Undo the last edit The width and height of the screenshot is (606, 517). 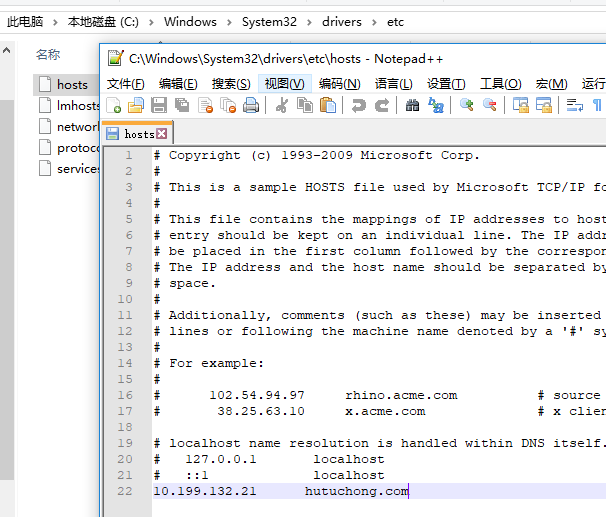[358, 105]
